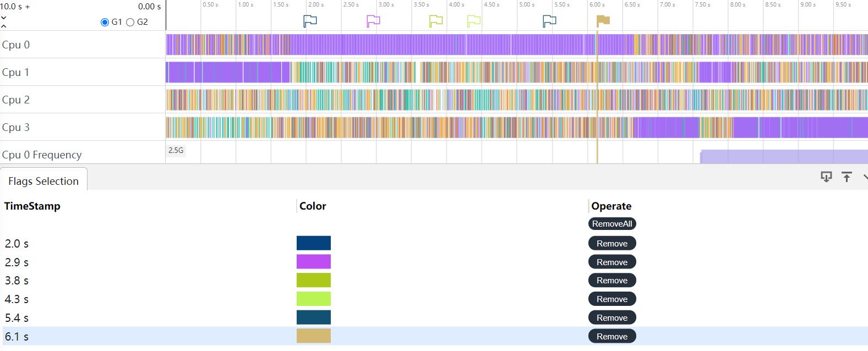Click the olive green flag near 3.8 s

[x=436, y=21]
